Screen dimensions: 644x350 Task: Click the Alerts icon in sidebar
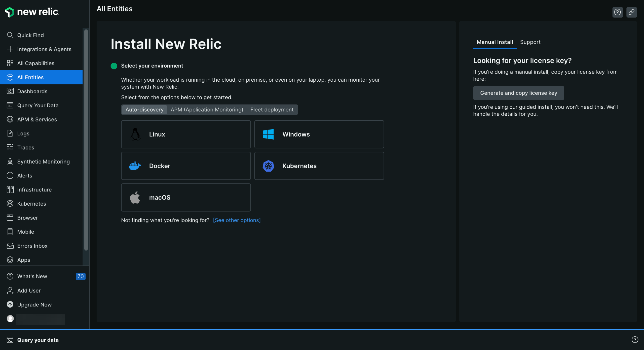pyautogui.click(x=10, y=176)
